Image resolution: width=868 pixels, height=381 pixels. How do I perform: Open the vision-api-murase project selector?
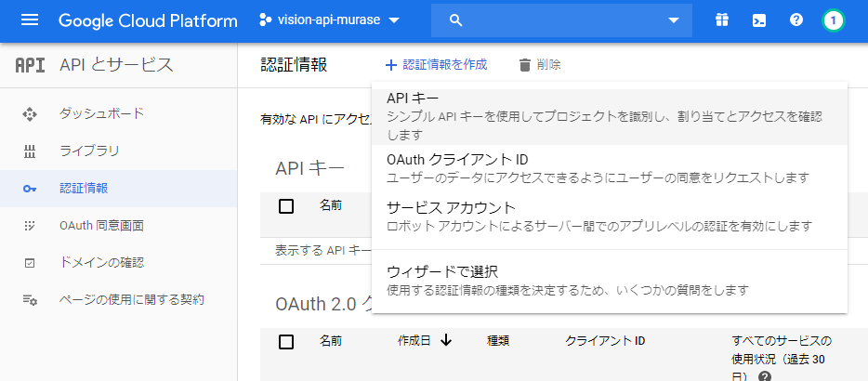329,20
